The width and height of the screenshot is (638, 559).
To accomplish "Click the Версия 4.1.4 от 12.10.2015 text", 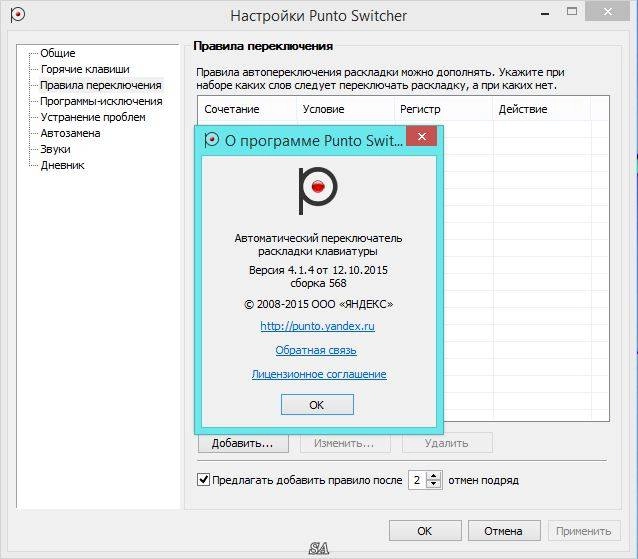I will [x=318, y=270].
